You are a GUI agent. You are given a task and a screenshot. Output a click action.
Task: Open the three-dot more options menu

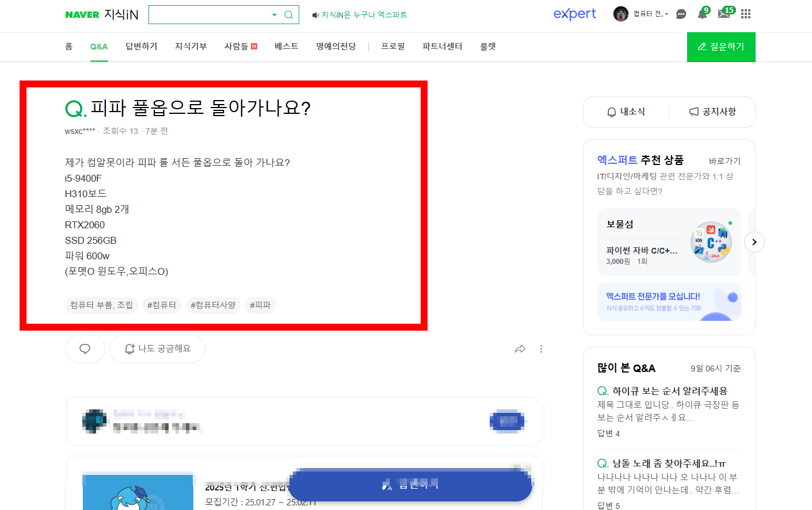[541, 349]
